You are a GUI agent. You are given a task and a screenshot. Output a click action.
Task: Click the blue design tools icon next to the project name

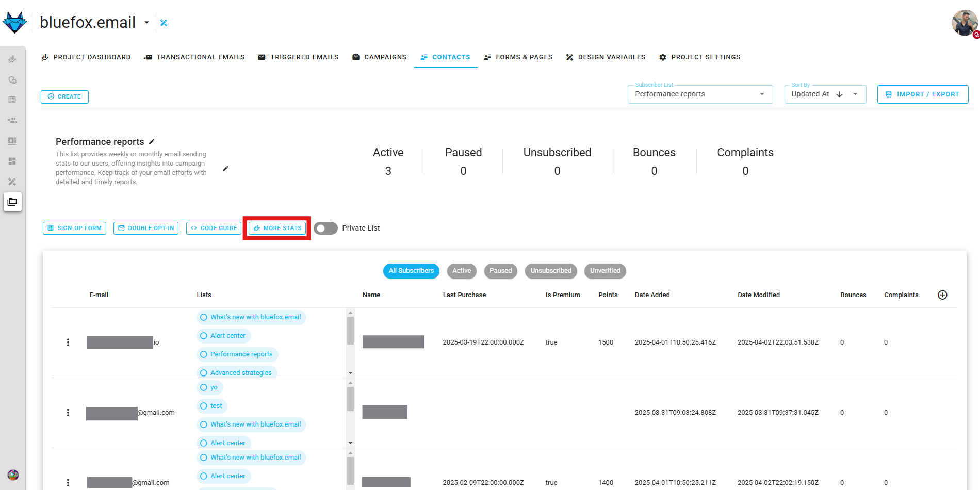click(164, 23)
